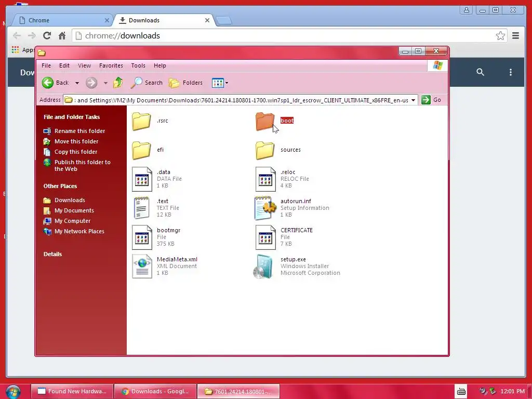Click Move this folder task

(x=76, y=141)
